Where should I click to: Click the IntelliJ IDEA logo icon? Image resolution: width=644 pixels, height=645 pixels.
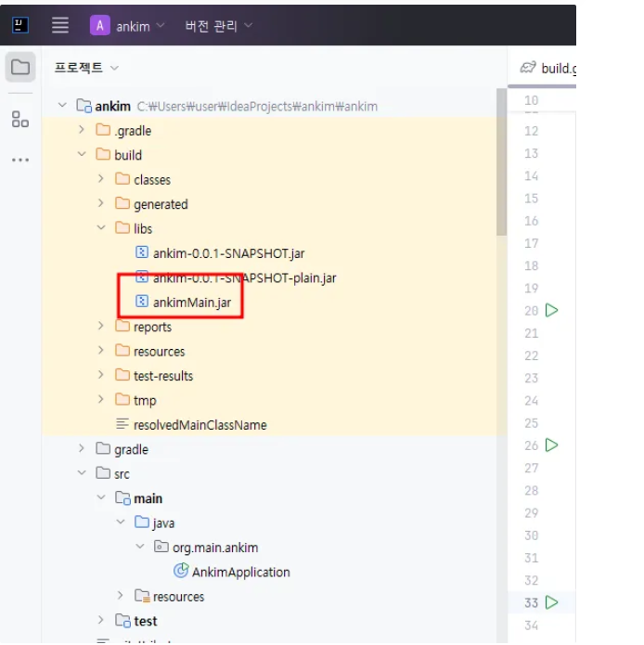tap(19, 25)
